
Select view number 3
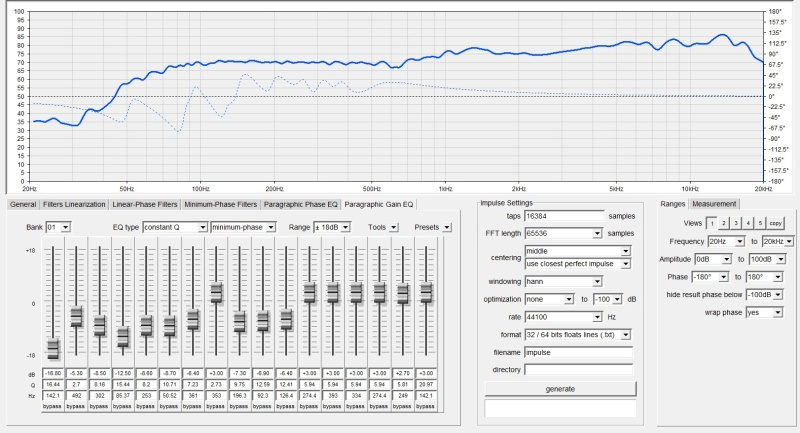736,223
